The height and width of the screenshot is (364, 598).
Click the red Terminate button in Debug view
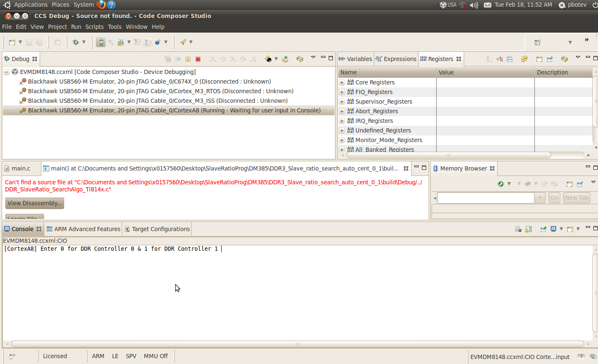[x=198, y=59]
